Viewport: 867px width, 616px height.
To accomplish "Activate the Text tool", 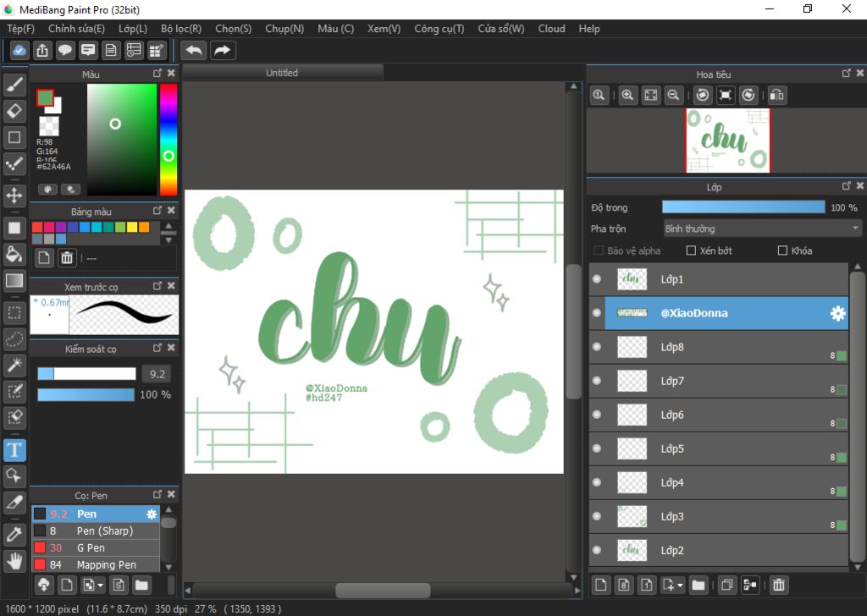I will pos(14,449).
